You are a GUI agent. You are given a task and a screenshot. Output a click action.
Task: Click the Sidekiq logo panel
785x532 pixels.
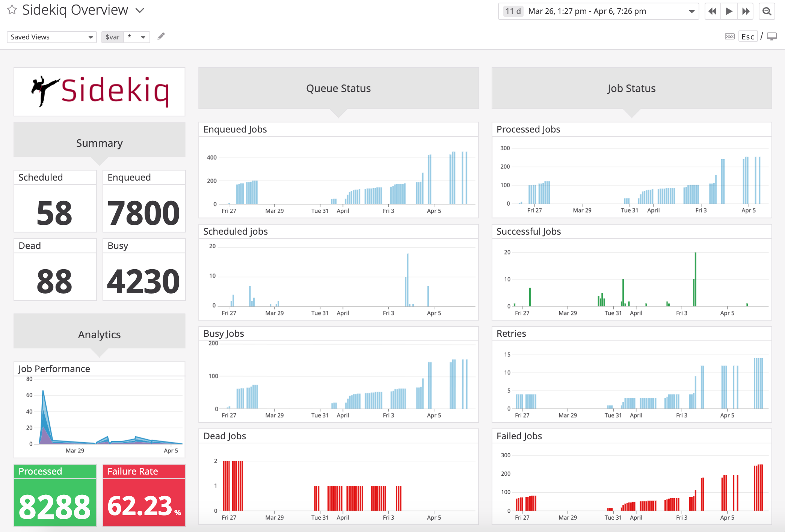point(99,92)
